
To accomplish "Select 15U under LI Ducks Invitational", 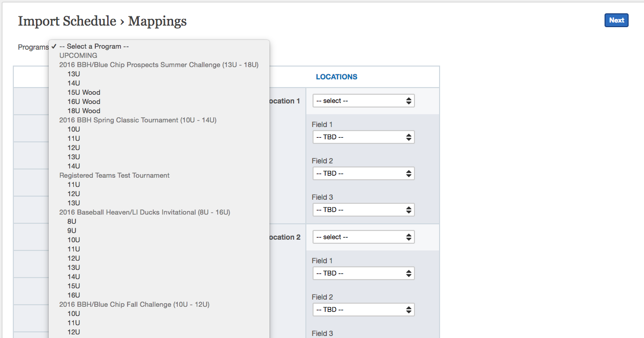I will tap(159, 286).
